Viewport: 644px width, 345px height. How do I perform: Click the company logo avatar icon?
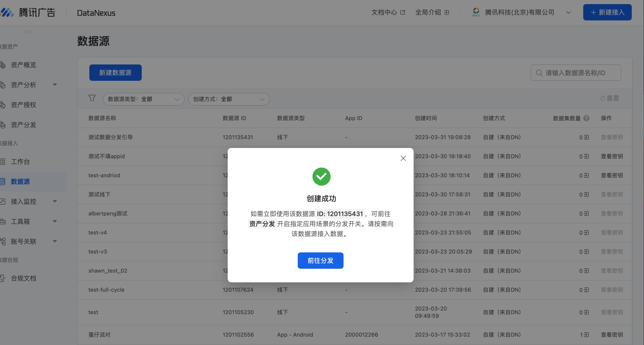click(x=476, y=12)
